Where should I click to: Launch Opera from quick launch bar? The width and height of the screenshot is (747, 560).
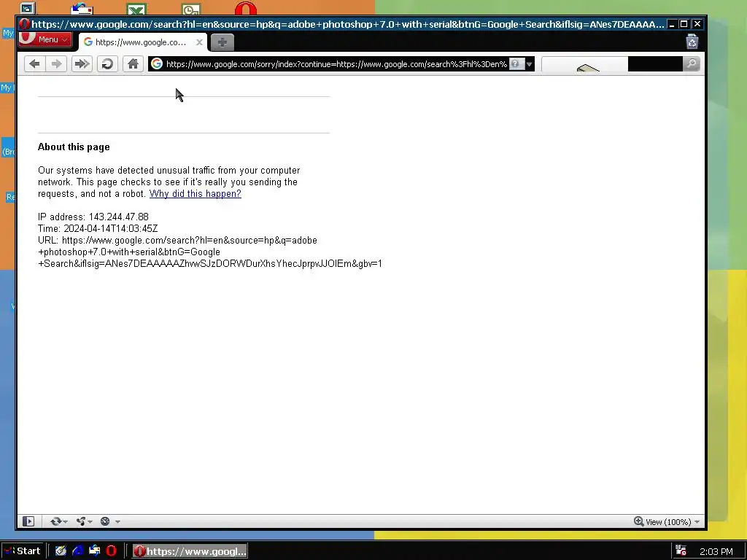pyautogui.click(x=111, y=551)
